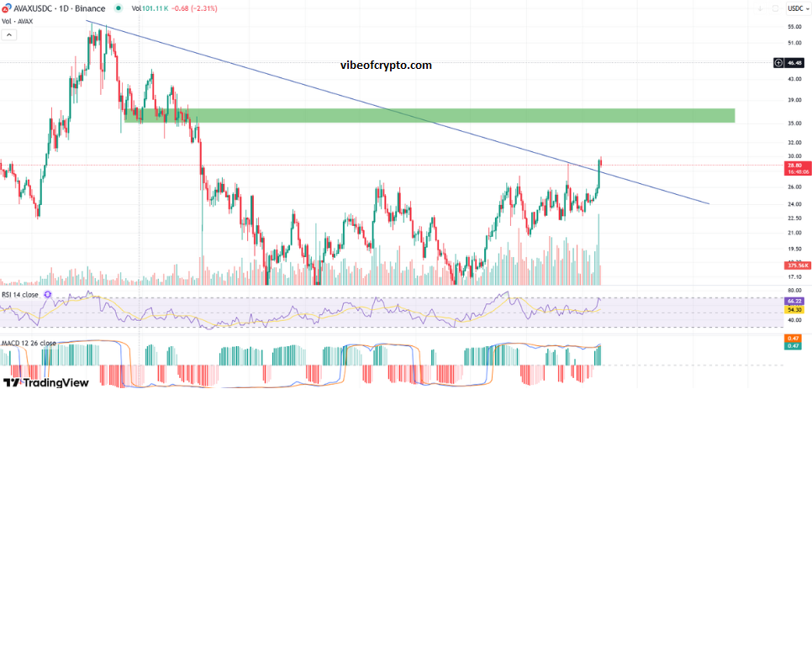This screenshot has height=657, width=812.
Task: Open the TradingView logo link
Action: pyautogui.click(x=45, y=382)
